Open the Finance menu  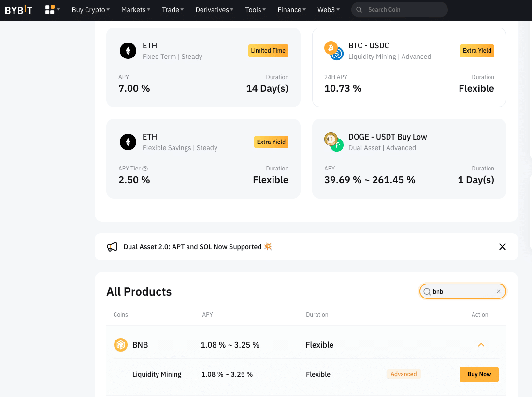[292, 10]
